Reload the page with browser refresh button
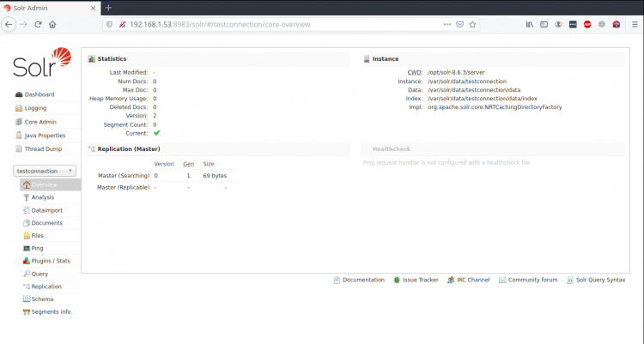 click(x=39, y=24)
